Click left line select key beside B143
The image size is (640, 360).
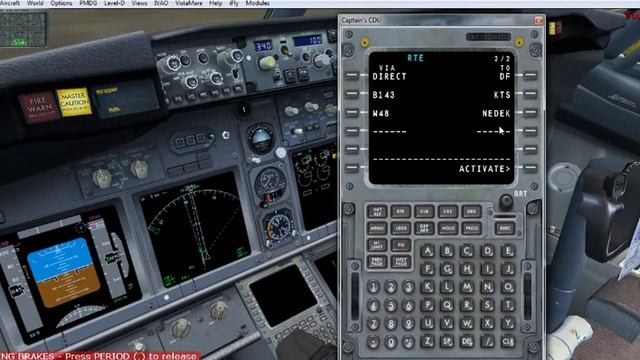tap(352, 94)
